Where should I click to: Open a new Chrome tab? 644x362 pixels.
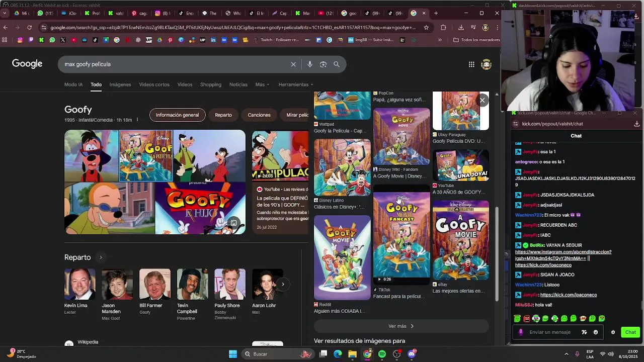436,13
